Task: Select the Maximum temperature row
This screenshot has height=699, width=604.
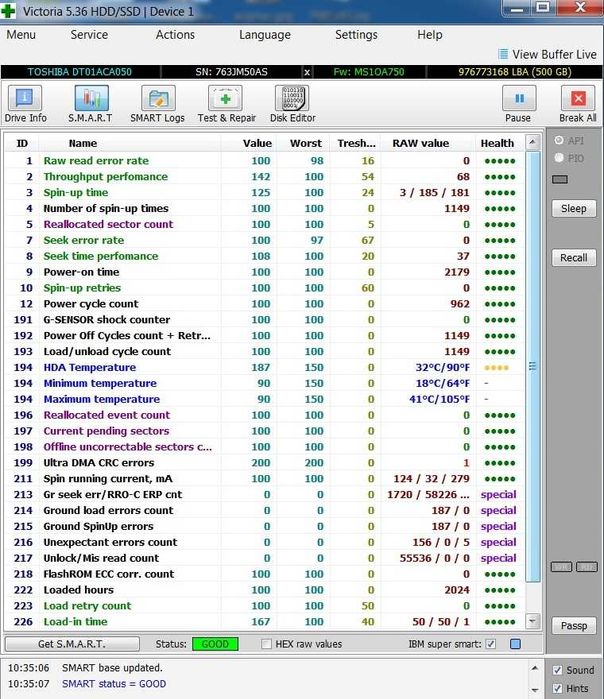Action: point(264,399)
